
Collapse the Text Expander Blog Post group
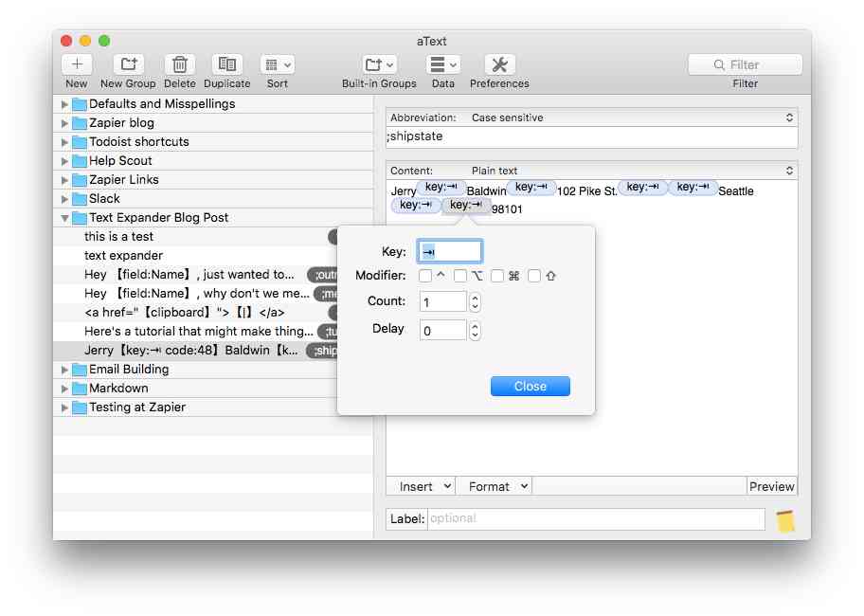click(64, 217)
